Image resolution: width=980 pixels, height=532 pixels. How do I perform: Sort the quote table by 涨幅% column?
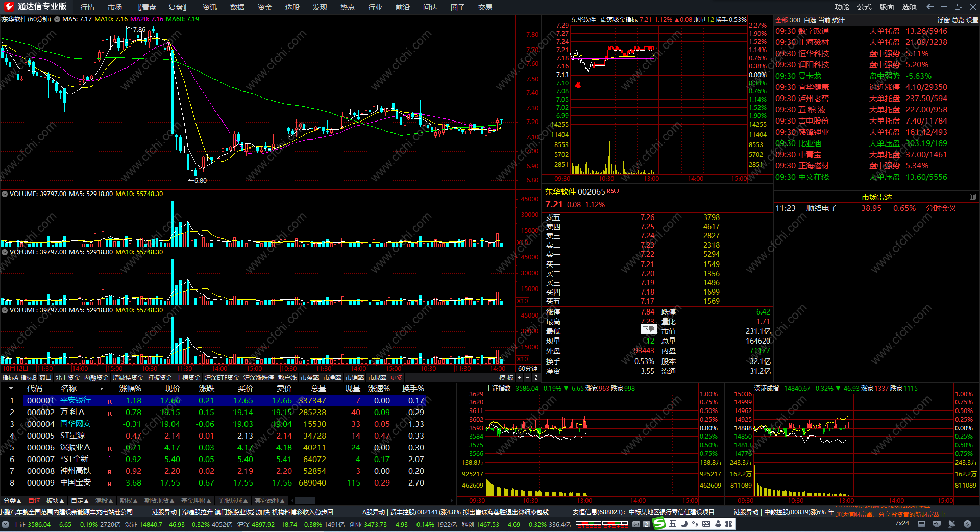point(130,389)
